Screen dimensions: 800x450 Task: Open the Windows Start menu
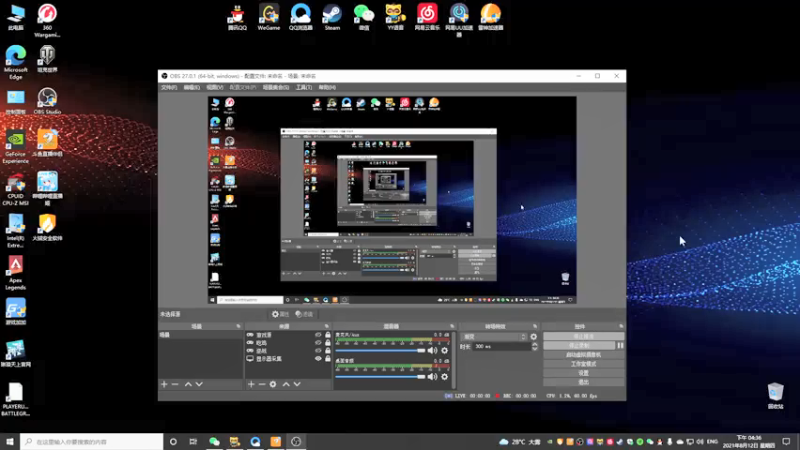(x=10, y=441)
